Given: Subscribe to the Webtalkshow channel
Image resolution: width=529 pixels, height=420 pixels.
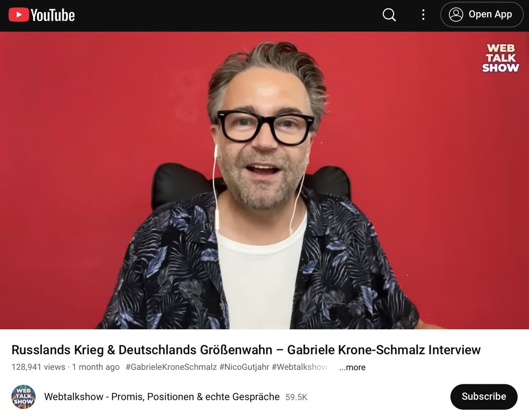Looking at the screenshot, I should click(484, 397).
